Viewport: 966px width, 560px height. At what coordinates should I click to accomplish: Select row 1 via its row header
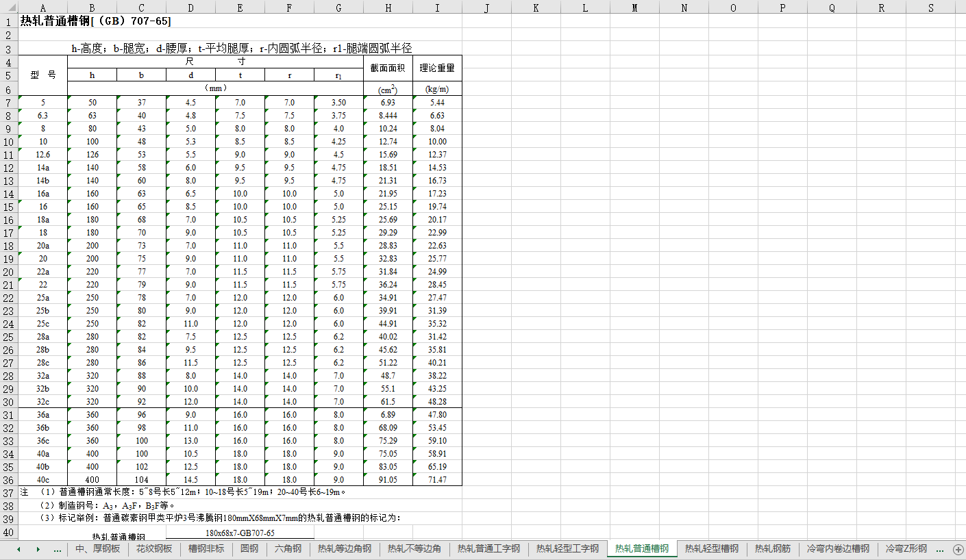click(9, 21)
